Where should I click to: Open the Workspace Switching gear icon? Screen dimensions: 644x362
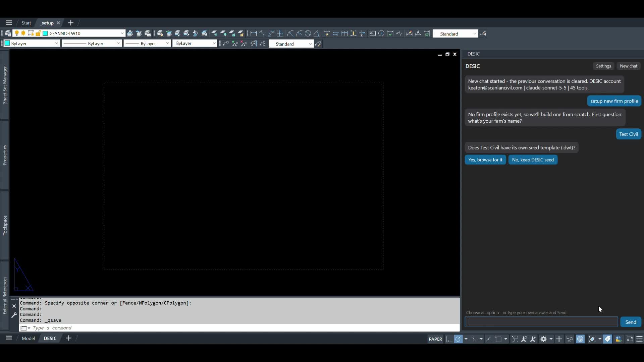pos(544,339)
